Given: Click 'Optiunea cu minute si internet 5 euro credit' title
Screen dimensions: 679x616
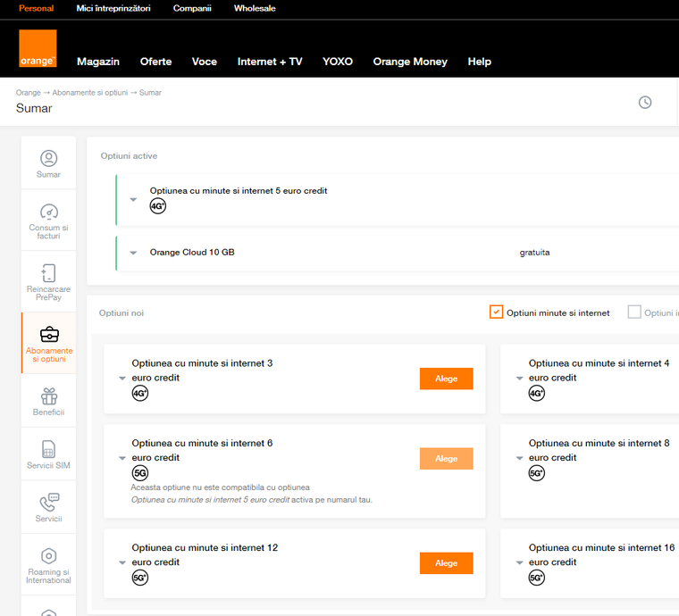Looking at the screenshot, I should [239, 191].
